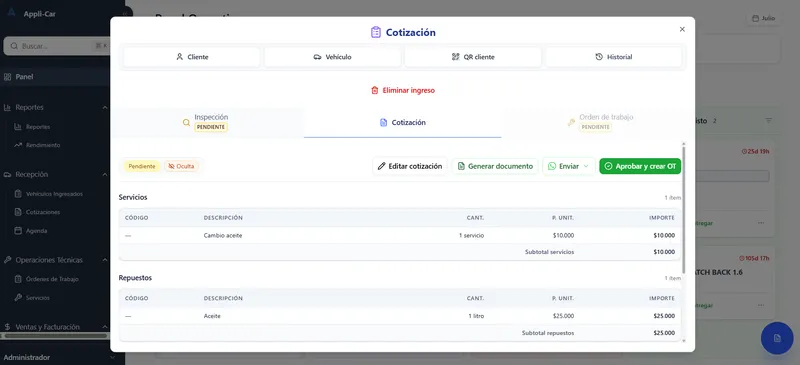The width and height of the screenshot is (800, 365).
Task: Switch to the Inspección tab
Action: (x=208, y=123)
